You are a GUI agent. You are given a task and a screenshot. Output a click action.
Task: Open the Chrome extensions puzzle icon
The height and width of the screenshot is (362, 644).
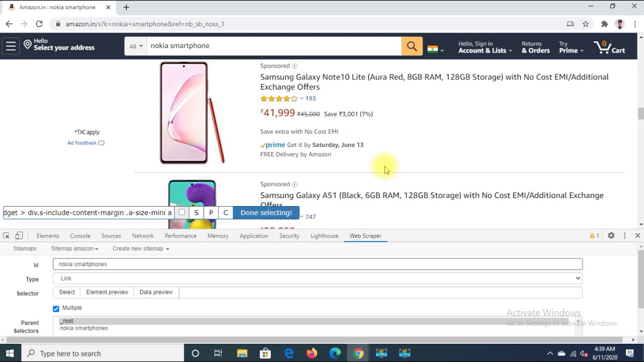point(604,24)
